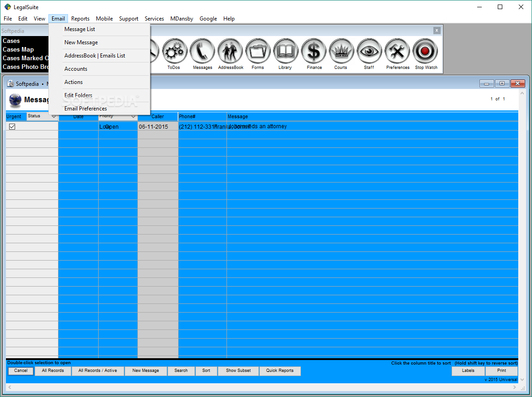
Task: Click the horizontal scrollbar right arrow
Action: [515, 387]
